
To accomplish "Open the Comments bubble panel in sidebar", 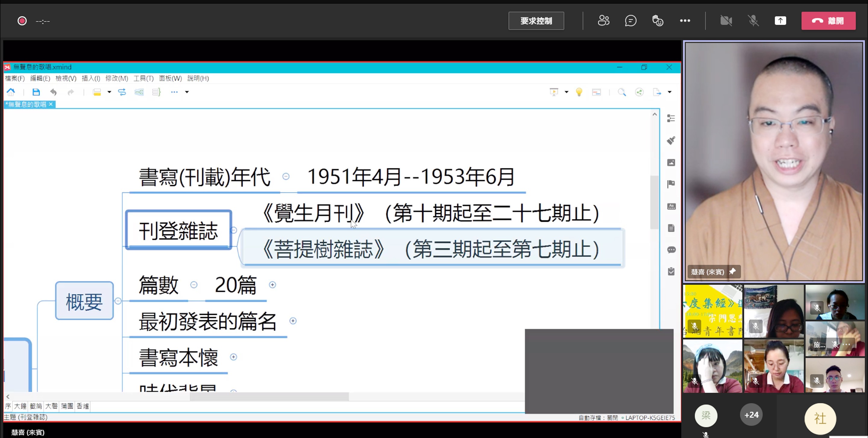I will point(671,250).
